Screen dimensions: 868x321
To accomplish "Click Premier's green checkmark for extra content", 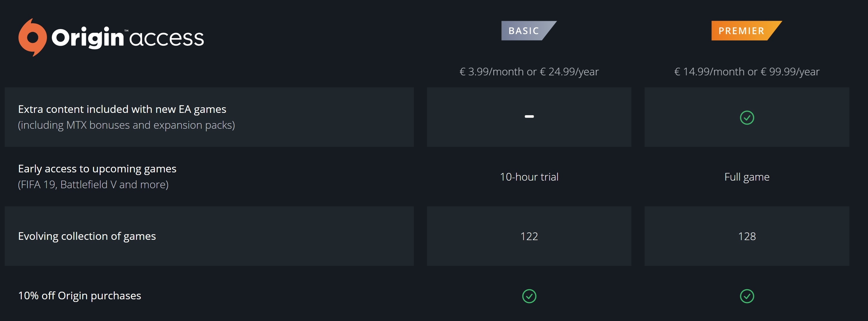I will point(747,118).
